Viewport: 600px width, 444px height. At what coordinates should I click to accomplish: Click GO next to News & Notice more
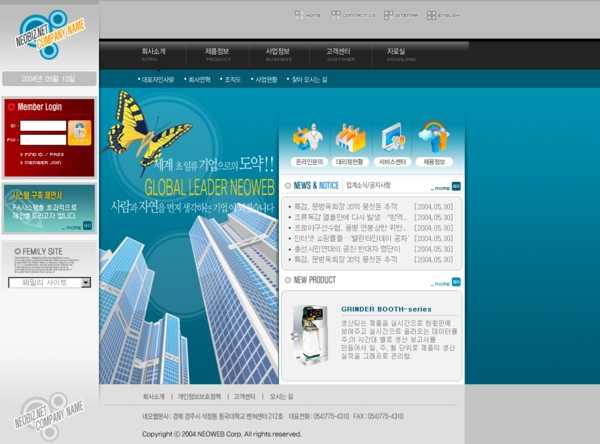click(456, 186)
